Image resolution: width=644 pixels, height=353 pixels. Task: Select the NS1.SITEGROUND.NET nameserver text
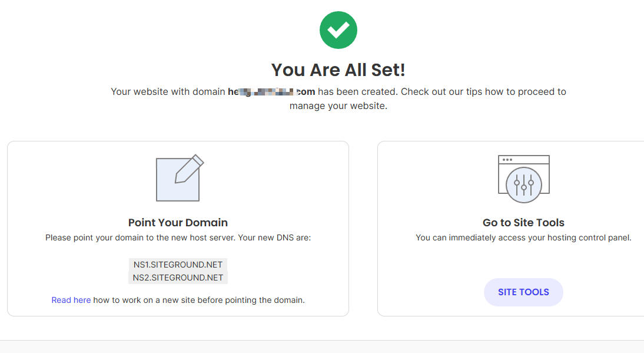point(178,265)
